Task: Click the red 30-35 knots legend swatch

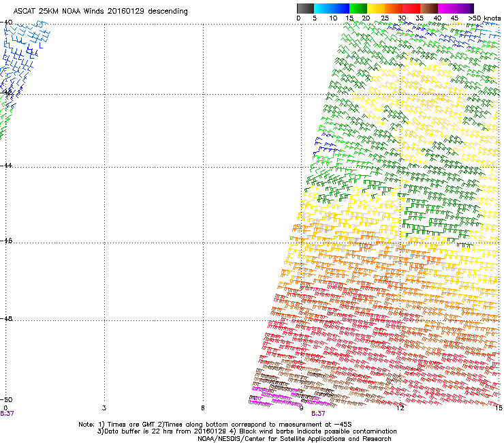Action: point(411,8)
